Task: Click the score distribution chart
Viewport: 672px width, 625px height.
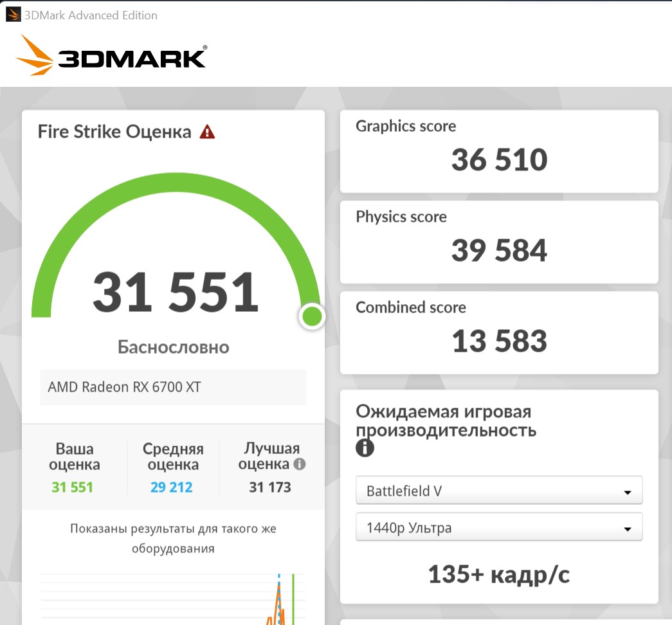Action: click(x=173, y=599)
